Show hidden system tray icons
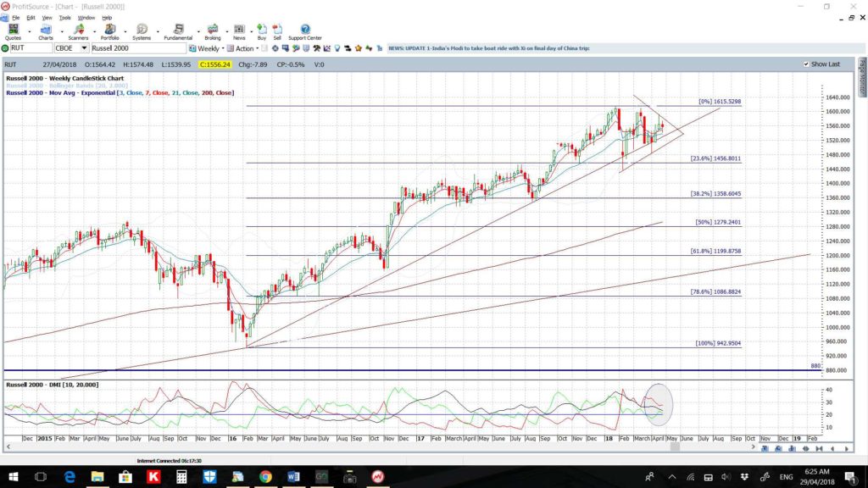Screen dimensions: 868x488 pyautogui.click(x=672, y=477)
